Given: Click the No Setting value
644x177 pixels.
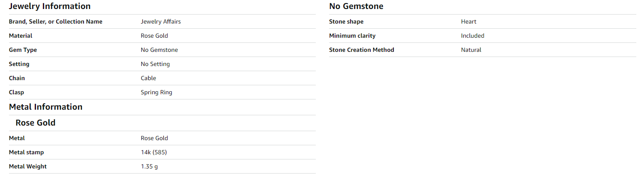Looking at the screenshot, I should click(155, 64).
